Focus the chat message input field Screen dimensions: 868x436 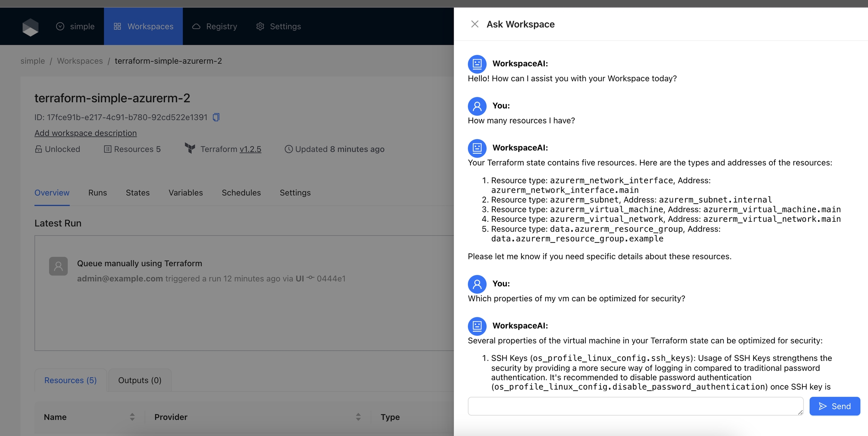(x=635, y=406)
